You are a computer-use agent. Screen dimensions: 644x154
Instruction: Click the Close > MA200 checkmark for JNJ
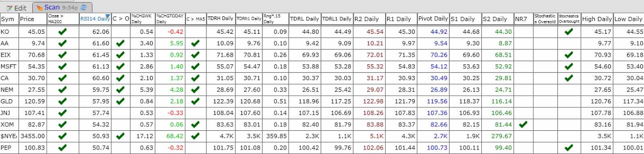point(62,113)
